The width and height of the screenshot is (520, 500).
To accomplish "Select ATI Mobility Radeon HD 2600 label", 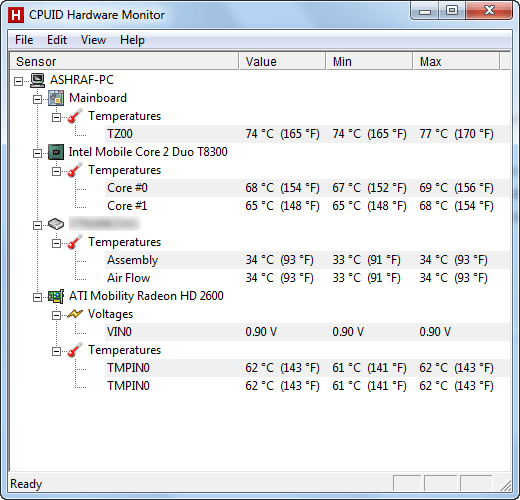I will pyautogui.click(x=146, y=296).
